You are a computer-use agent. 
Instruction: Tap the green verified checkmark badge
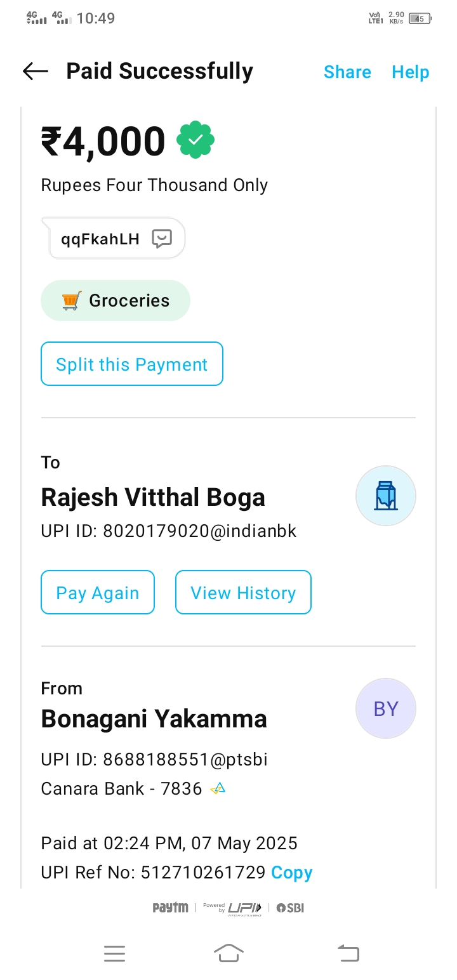point(195,140)
